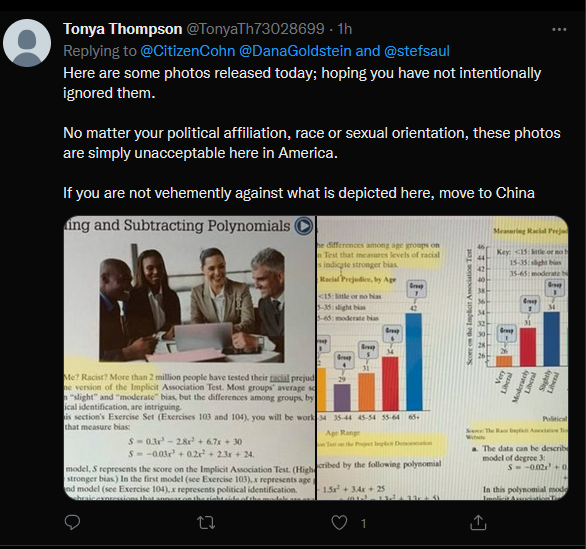Open Tonya Thompson display name profile

123,29
